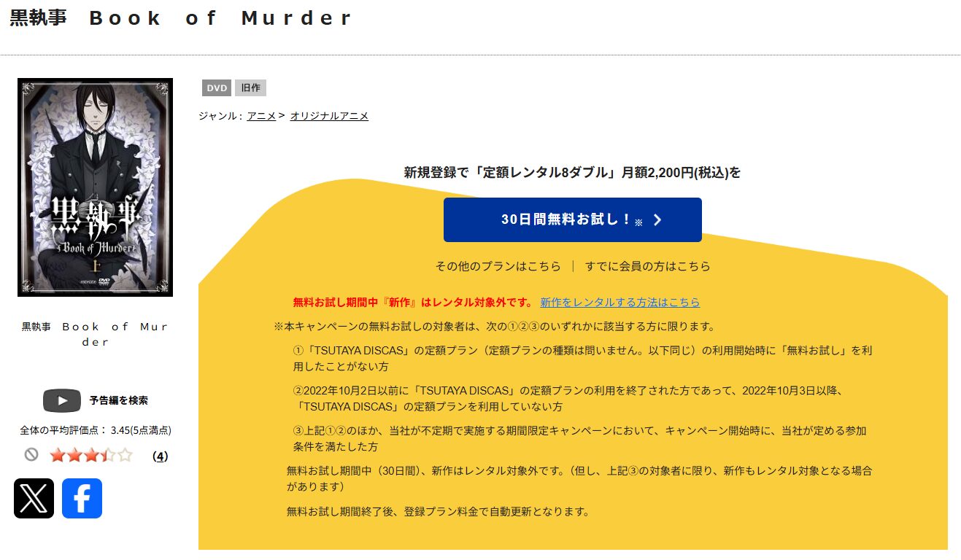Viewport: 961px width, 560px height.
Task: Click the その他のプランはこちら link
Action: [498, 266]
